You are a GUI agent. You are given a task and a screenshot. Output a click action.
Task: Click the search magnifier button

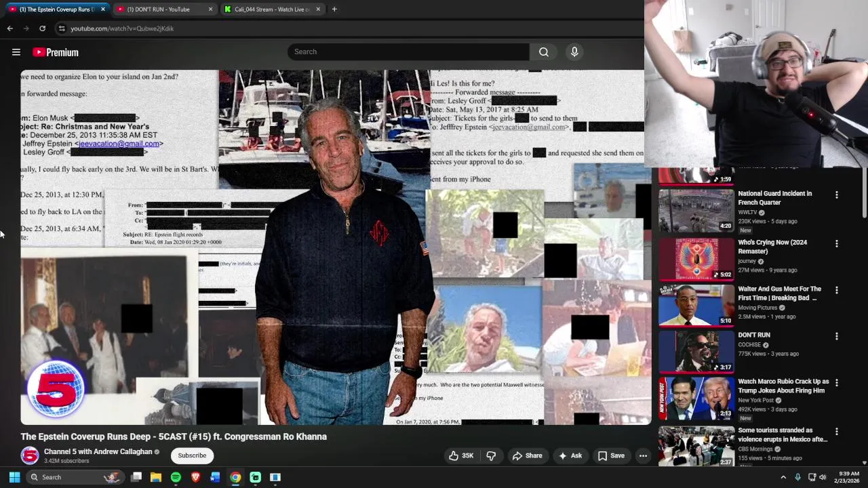click(544, 52)
